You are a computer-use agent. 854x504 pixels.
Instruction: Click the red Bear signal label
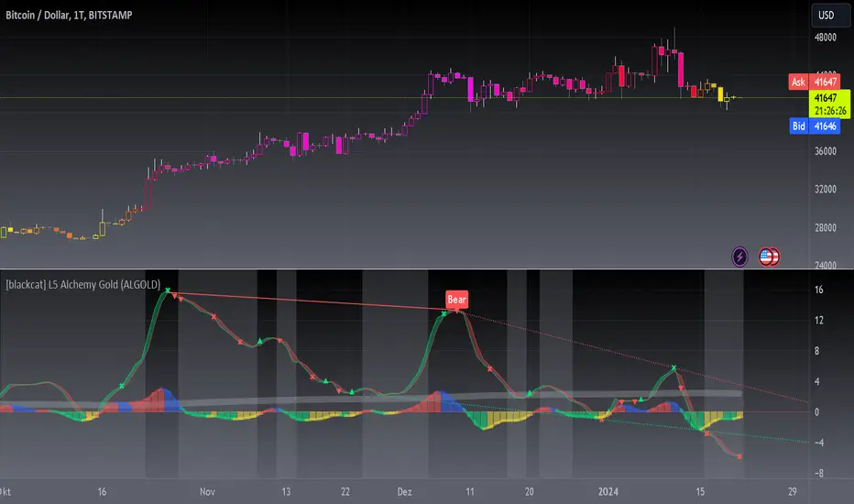(456, 299)
